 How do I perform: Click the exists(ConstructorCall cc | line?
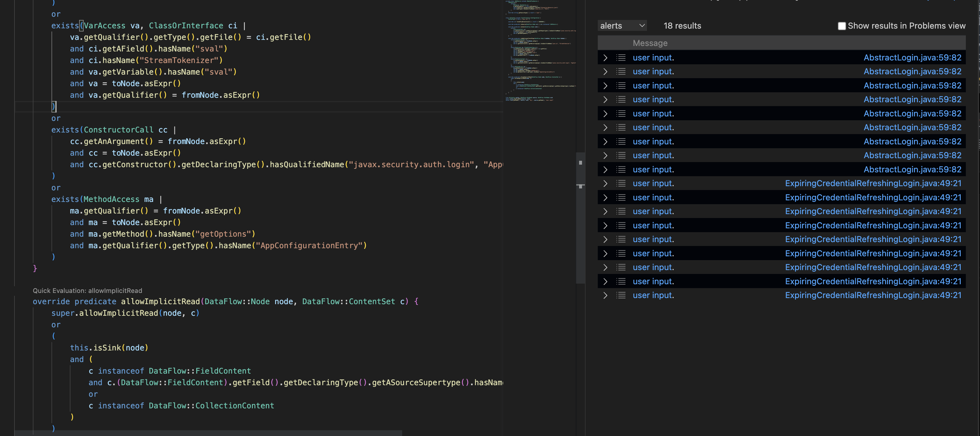114,130
